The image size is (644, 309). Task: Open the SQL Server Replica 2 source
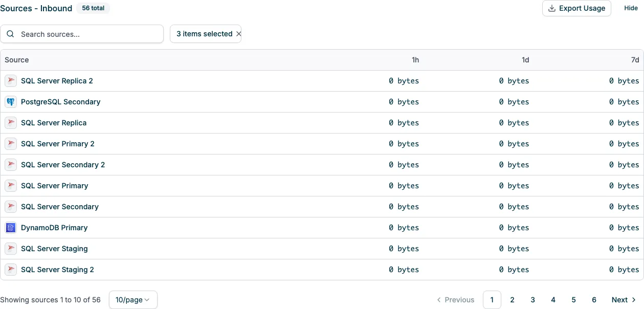57,81
